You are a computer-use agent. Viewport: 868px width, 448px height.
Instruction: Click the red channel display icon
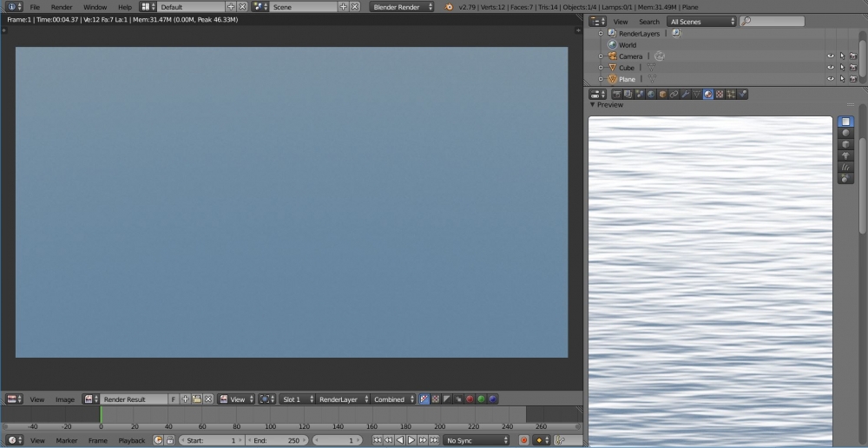pos(470,399)
